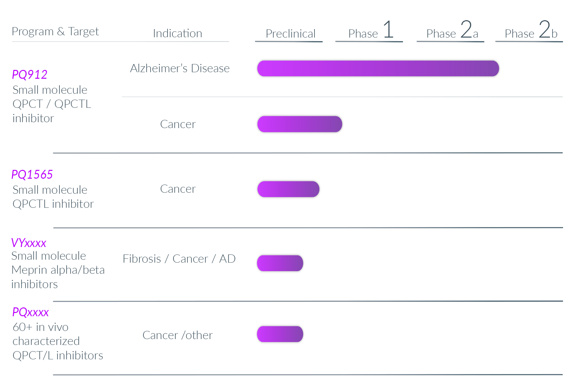Click the Program & Target header

coord(55,31)
